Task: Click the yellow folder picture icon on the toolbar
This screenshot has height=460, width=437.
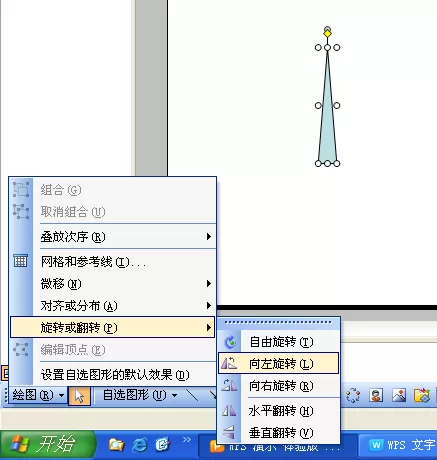Action: (422, 396)
